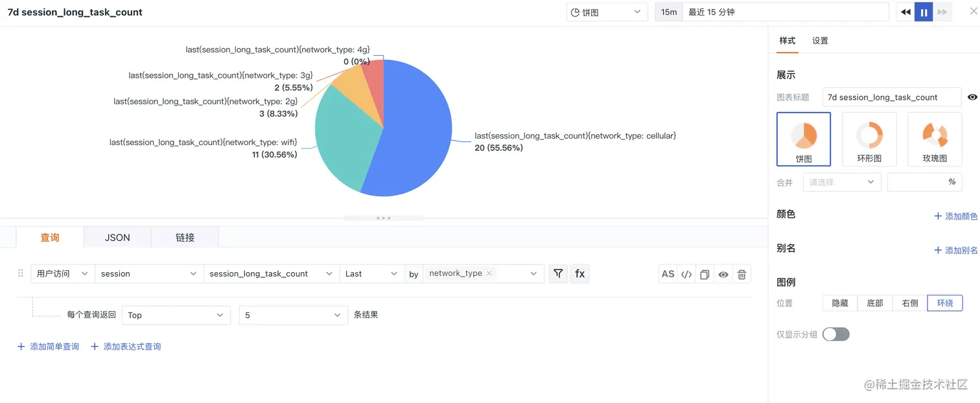
Task: Toggle the 仅显示分组 switch
Action: pyautogui.click(x=835, y=334)
